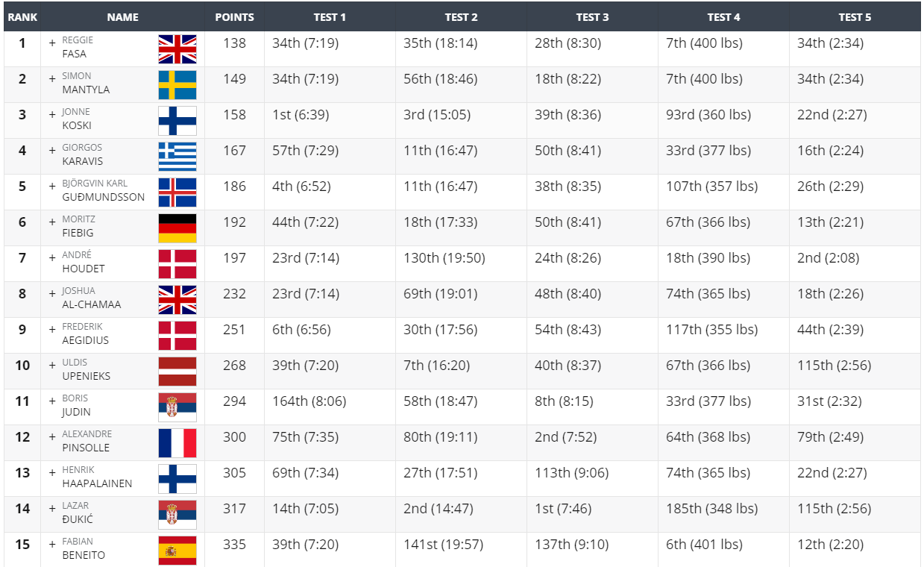This screenshot has height=567, width=924.
Task: Click the Icelandic flag beside Björgvin Karl Guðmundsson
Action: tap(177, 192)
